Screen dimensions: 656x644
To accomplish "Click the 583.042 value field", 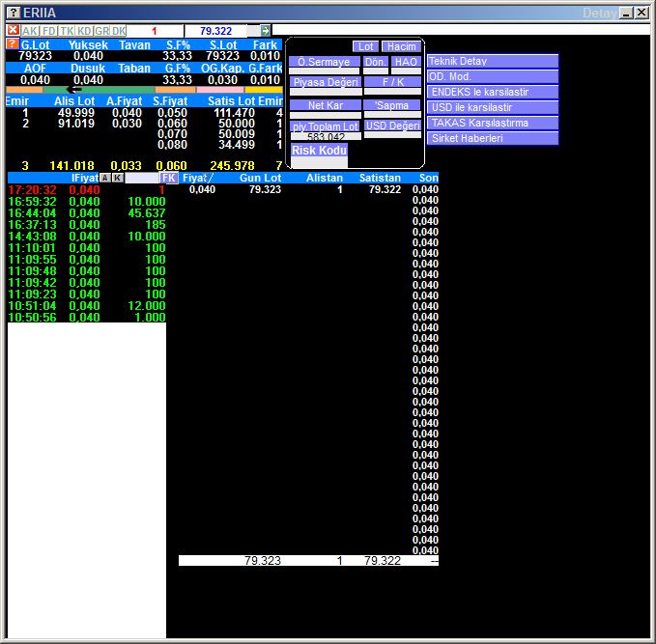I will coord(326,136).
